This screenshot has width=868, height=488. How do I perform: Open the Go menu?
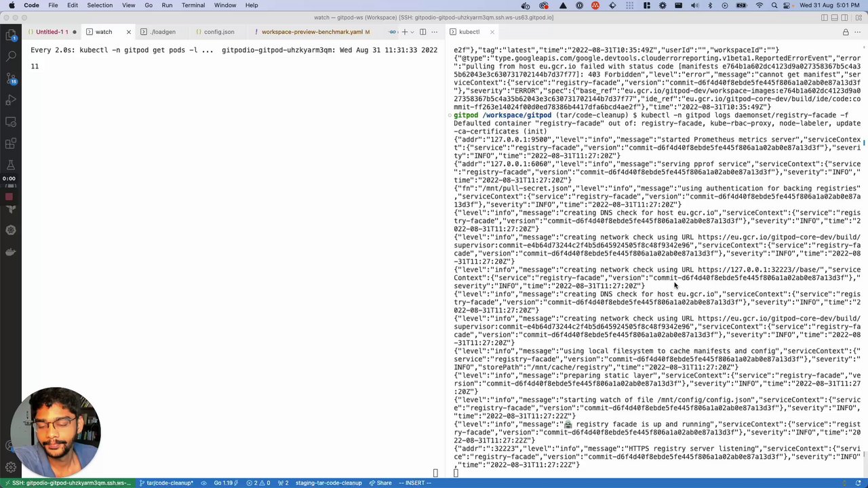tap(149, 5)
